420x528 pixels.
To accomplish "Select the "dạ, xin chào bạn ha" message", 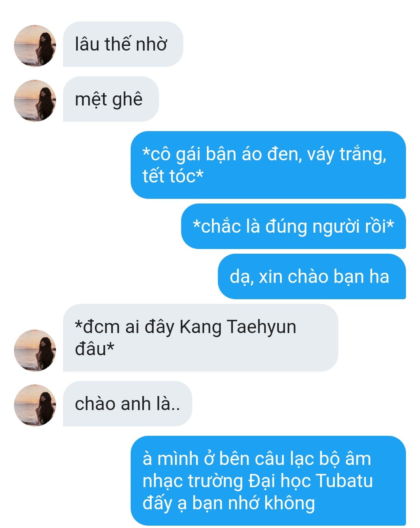I will click(x=312, y=276).
